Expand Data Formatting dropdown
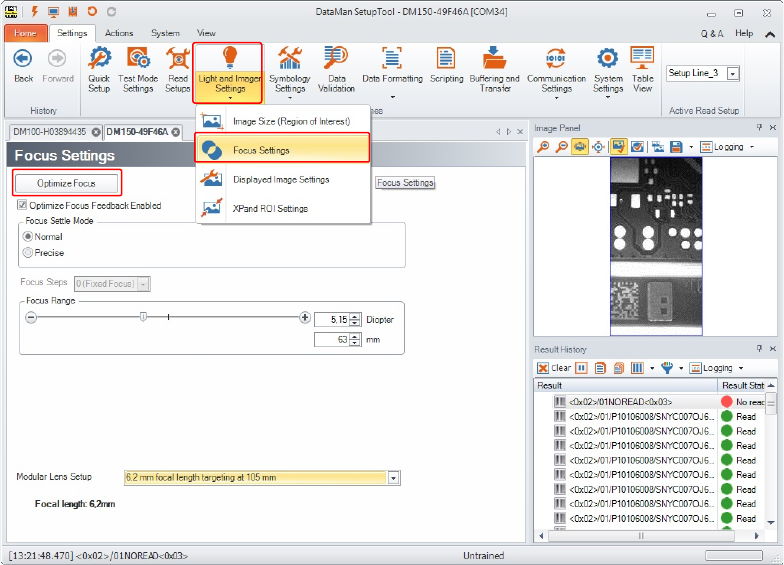This screenshot has width=784, height=565. pos(392,96)
